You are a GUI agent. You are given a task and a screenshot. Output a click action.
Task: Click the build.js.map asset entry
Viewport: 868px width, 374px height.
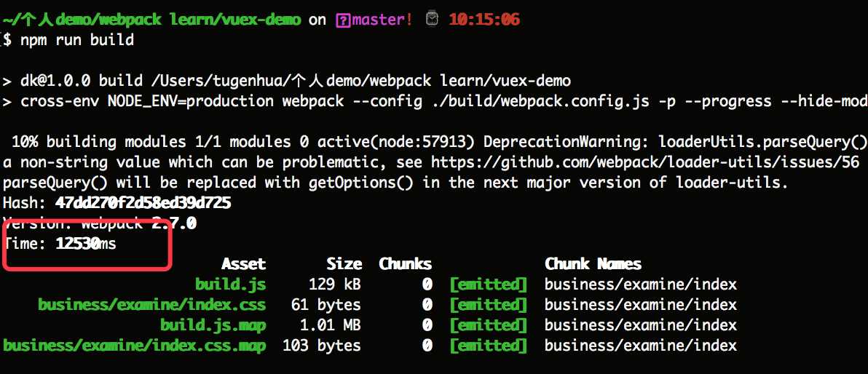pyautogui.click(x=213, y=325)
